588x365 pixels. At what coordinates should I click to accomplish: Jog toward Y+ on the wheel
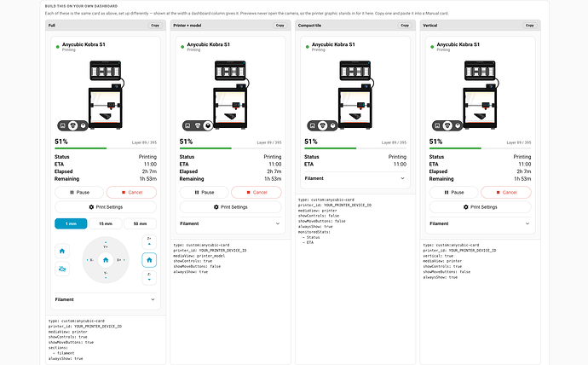point(106,245)
